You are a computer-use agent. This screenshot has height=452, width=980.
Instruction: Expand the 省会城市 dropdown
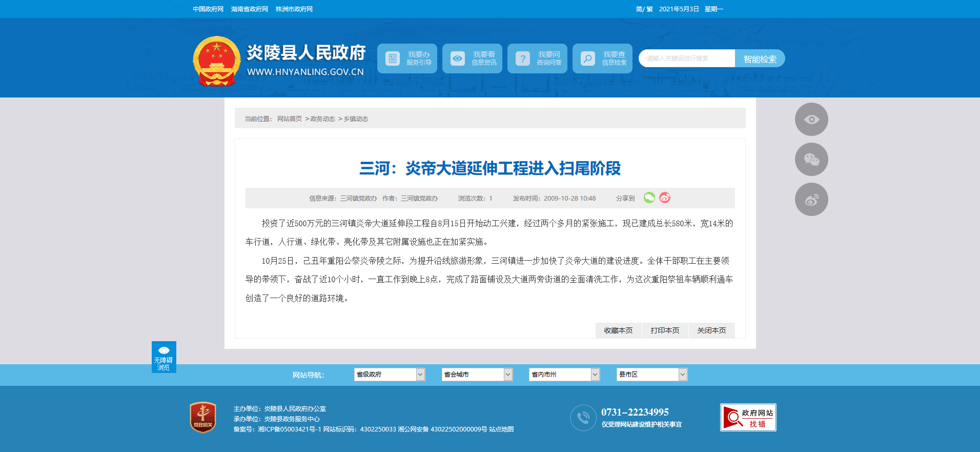[x=477, y=375]
